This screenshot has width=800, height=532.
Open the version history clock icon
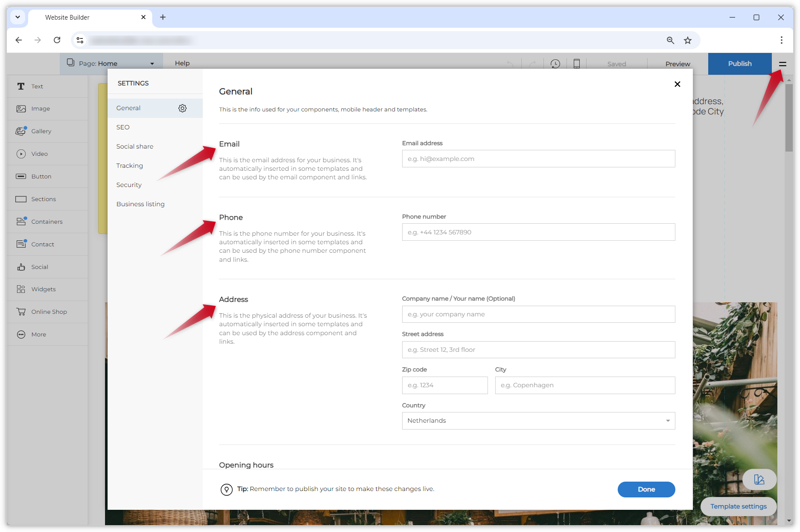coord(555,64)
